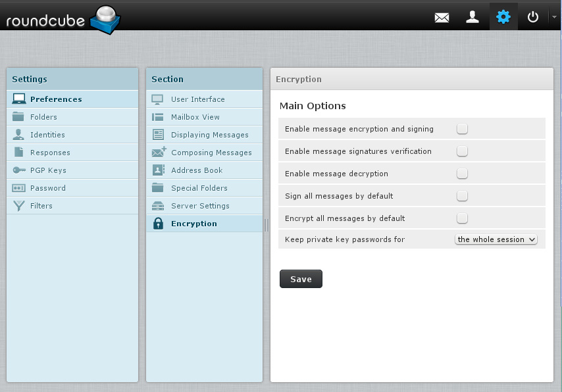Viewport: 562px width, 392px height.
Task: Open Folders settings label
Action: (43, 117)
